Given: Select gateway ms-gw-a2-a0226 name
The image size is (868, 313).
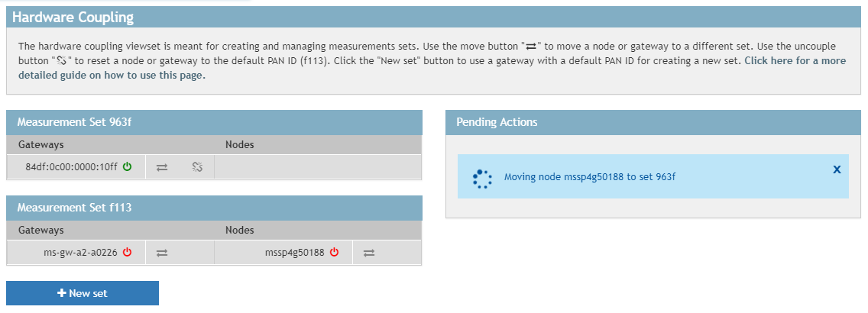Looking at the screenshot, I should coord(80,253).
